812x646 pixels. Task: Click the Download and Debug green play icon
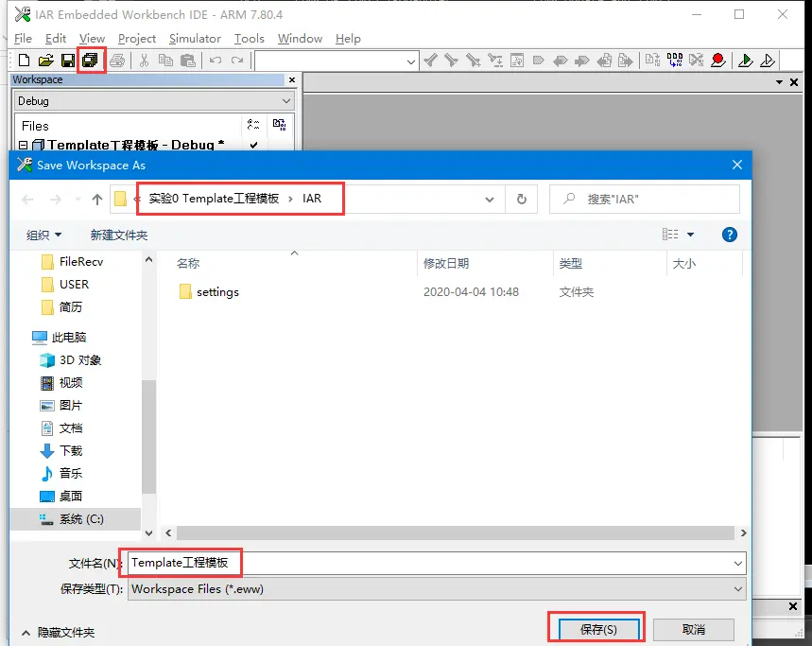pyautogui.click(x=745, y=61)
